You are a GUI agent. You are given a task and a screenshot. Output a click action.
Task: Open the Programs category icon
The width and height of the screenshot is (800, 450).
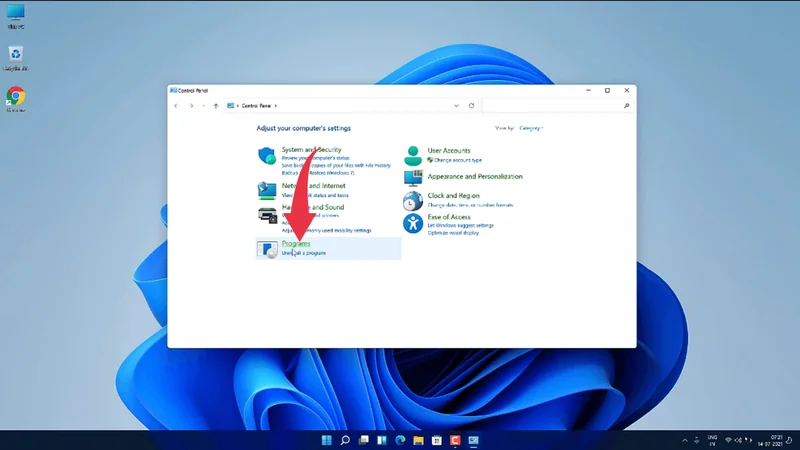click(x=267, y=249)
